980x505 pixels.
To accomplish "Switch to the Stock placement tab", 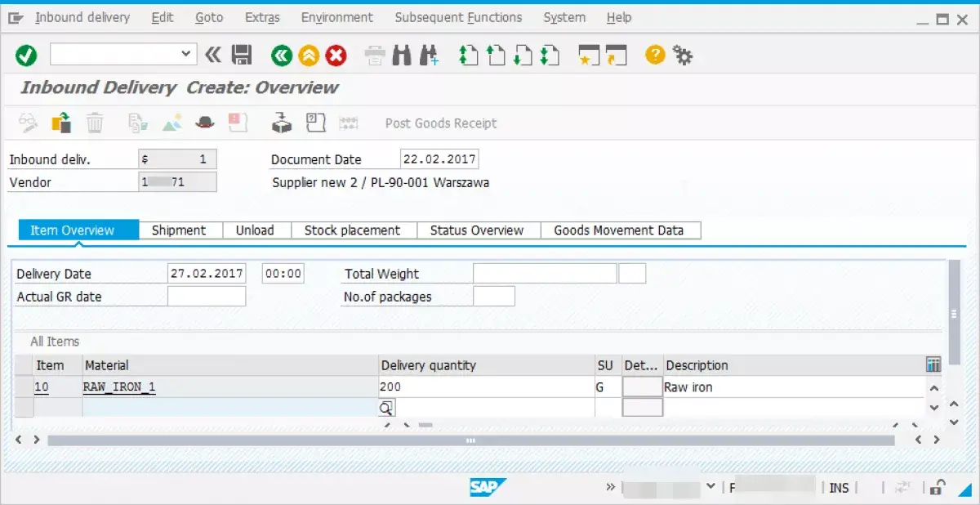I will click(x=353, y=230).
